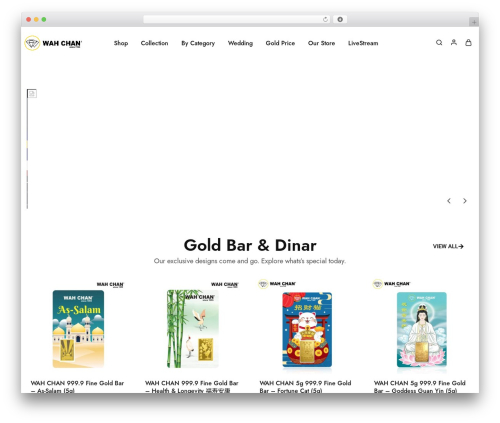Screen dimensions: 500x423
Task: Open the Goddess Guan Yin gold bar image
Action: pos(421,329)
